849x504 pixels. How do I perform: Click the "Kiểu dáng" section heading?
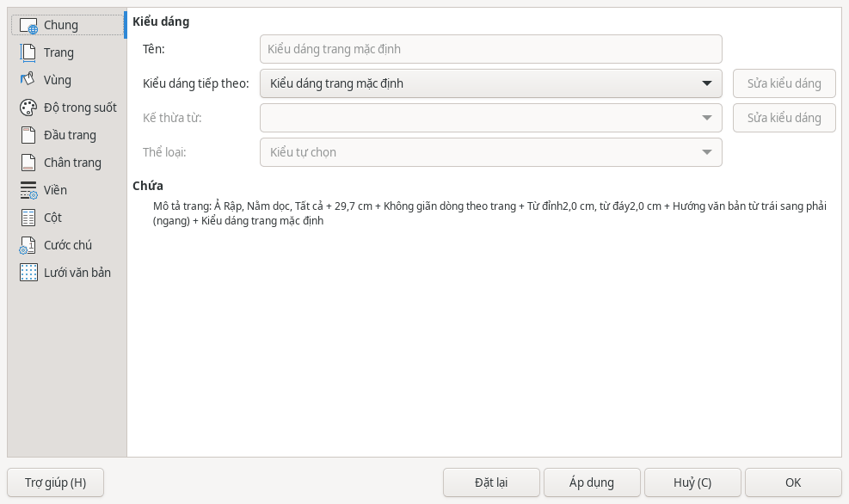[x=161, y=22]
